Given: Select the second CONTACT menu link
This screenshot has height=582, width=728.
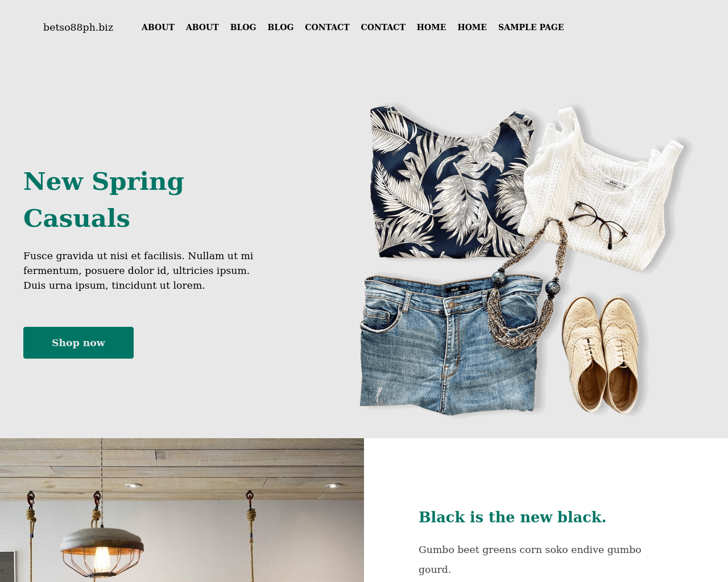Looking at the screenshot, I should coord(383,27).
